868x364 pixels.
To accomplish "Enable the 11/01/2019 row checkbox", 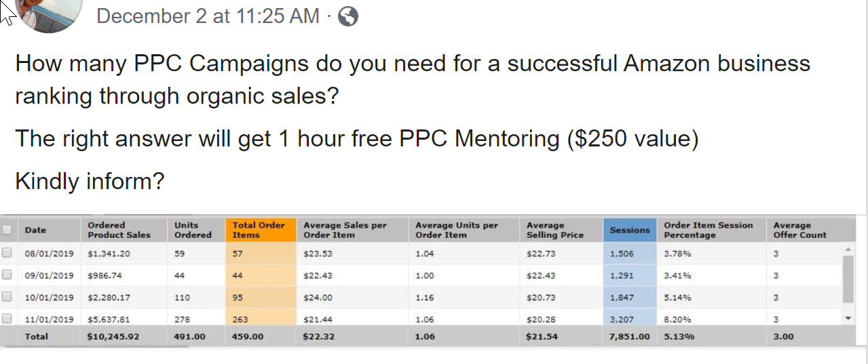I will pyautogui.click(x=7, y=318).
